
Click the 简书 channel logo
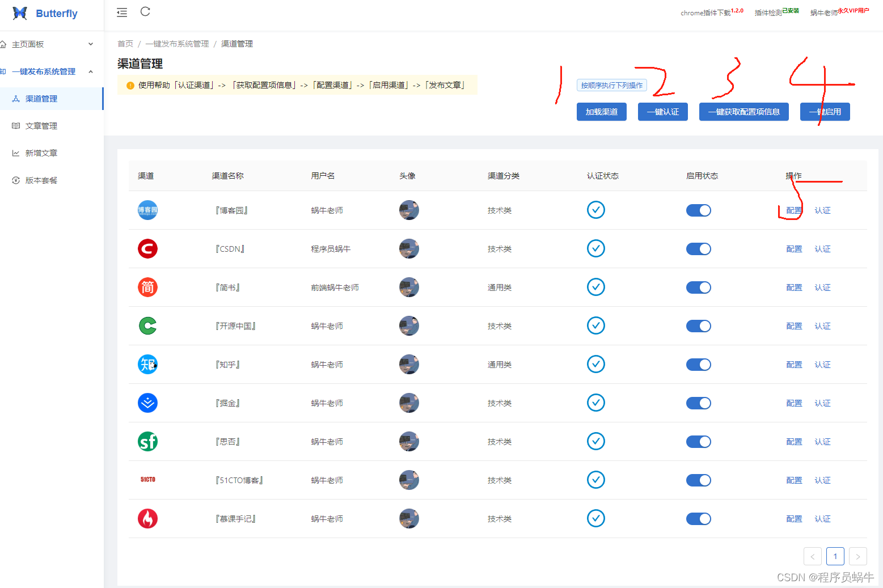[147, 287]
